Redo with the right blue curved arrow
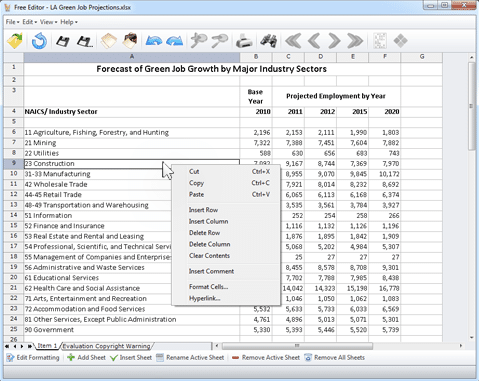Screen dimensions: 479x381 pyautogui.click(x=175, y=41)
